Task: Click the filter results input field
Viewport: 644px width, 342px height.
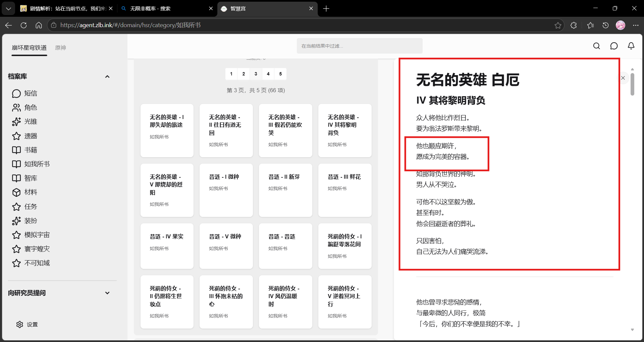Action: pyautogui.click(x=360, y=46)
